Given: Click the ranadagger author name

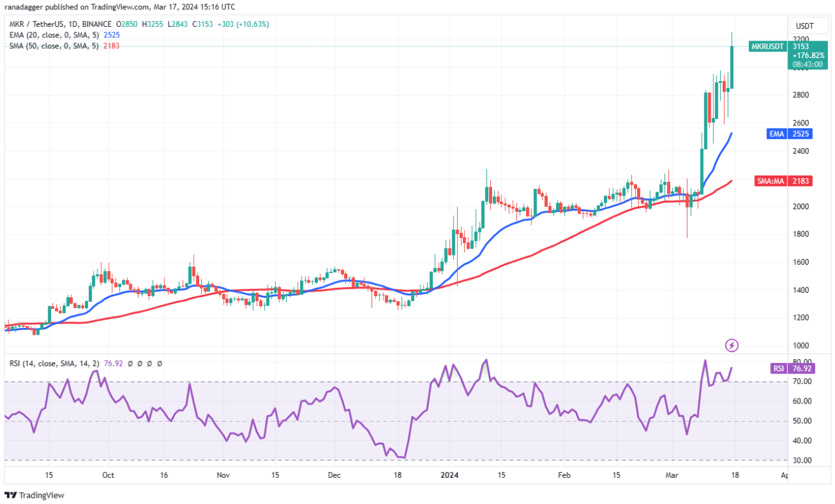Looking at the screenshot, I should pos(24,7).
